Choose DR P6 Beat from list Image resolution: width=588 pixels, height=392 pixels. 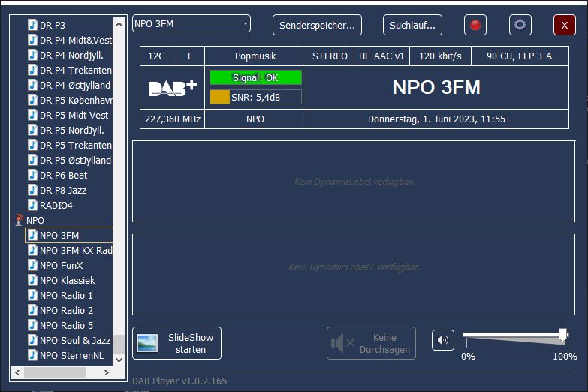[x=63, y=175]
